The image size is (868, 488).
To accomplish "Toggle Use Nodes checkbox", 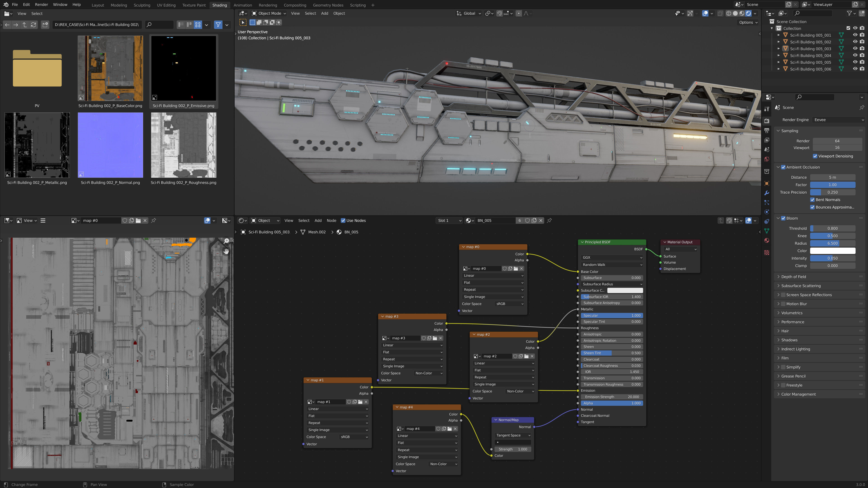I will pyautogui.click(x=343, y=221).
